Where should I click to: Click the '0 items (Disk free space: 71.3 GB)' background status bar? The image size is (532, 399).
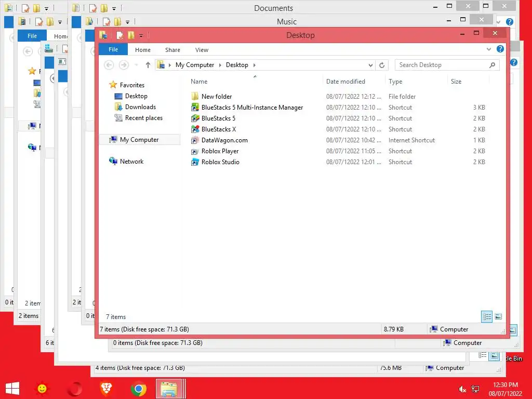coord(158,343)
